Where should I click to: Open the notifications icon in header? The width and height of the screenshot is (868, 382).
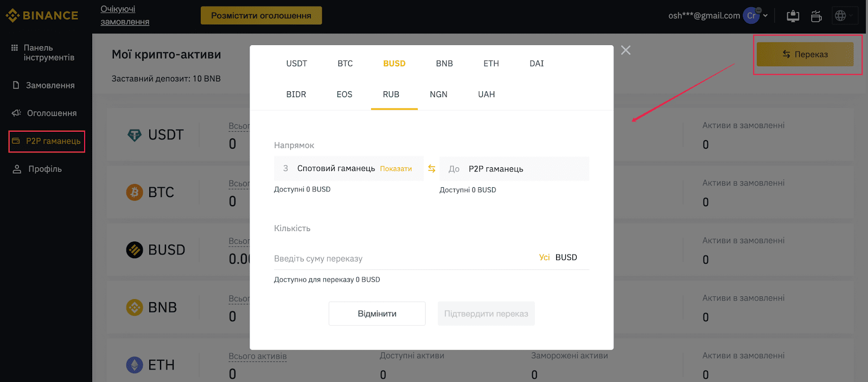click(x=816, y=16)
